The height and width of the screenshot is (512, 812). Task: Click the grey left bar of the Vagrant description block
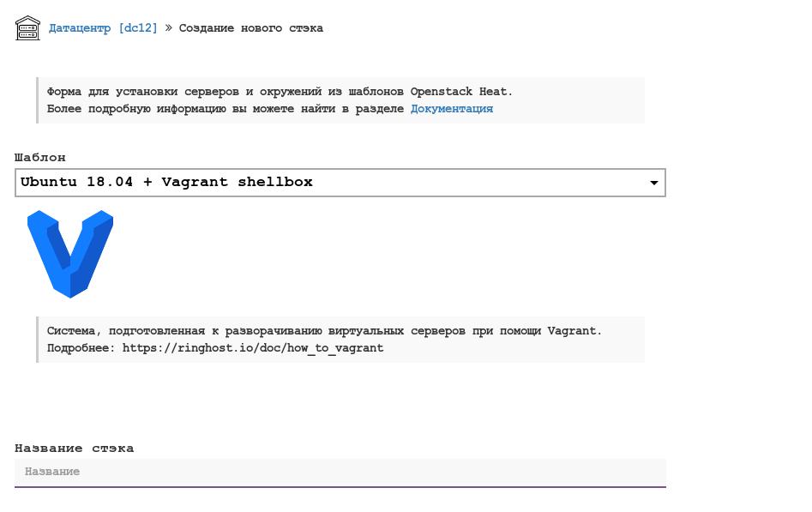click(37, 340)
